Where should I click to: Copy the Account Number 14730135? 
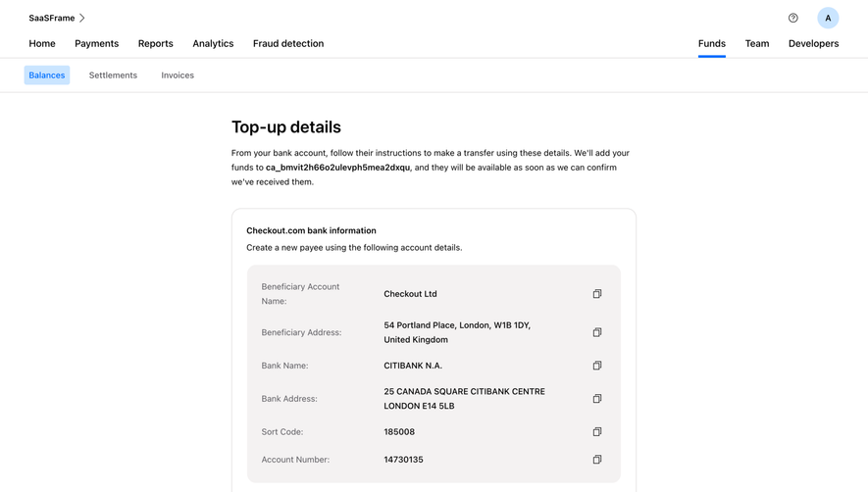pyautogui.click(x=596, y=460)
